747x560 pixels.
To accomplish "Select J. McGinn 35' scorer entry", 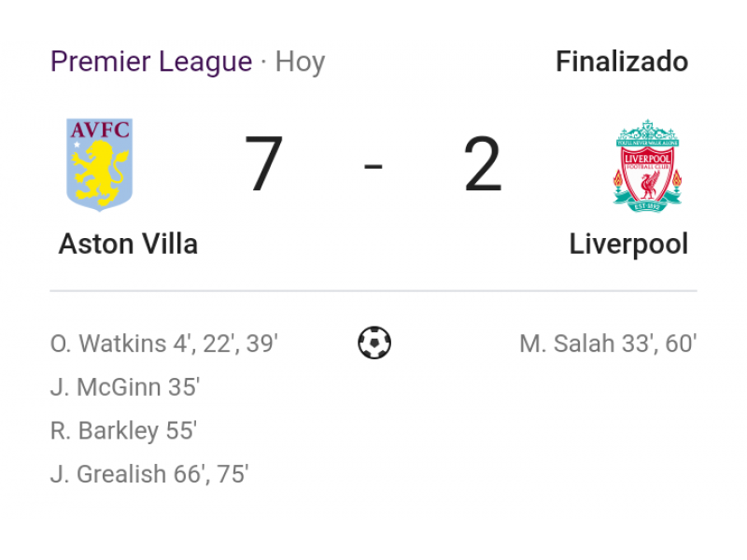I will coord(125,386).
